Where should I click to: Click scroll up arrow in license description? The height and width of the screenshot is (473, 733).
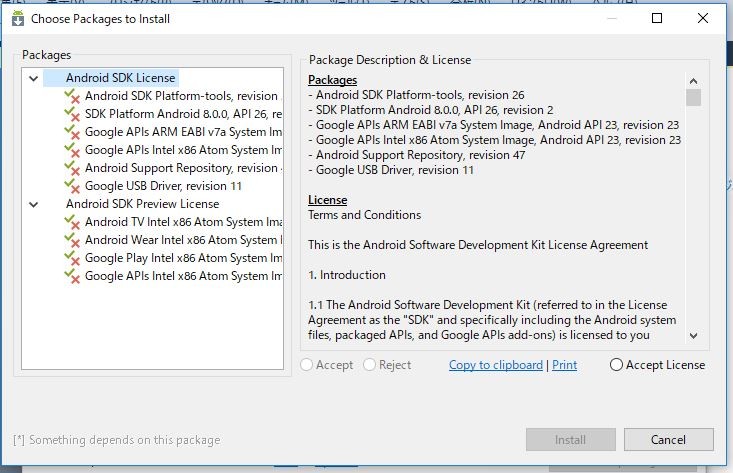(694, 81)
